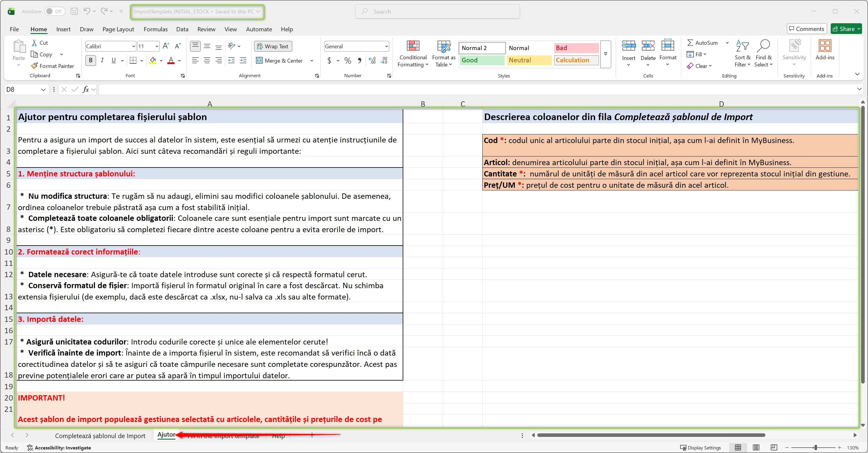868x453 pixels.
Task: Click the horizontal sheet scrollbar
Action: 651,435
